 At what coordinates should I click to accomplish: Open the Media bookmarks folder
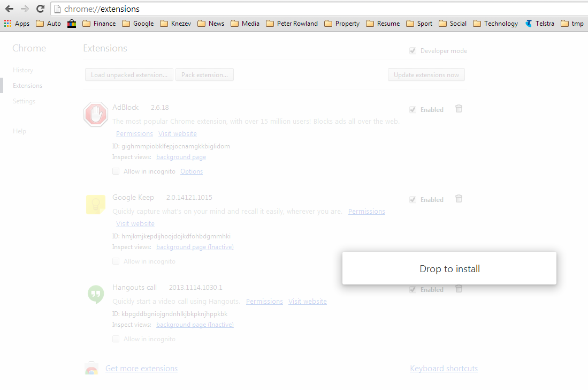245,23
